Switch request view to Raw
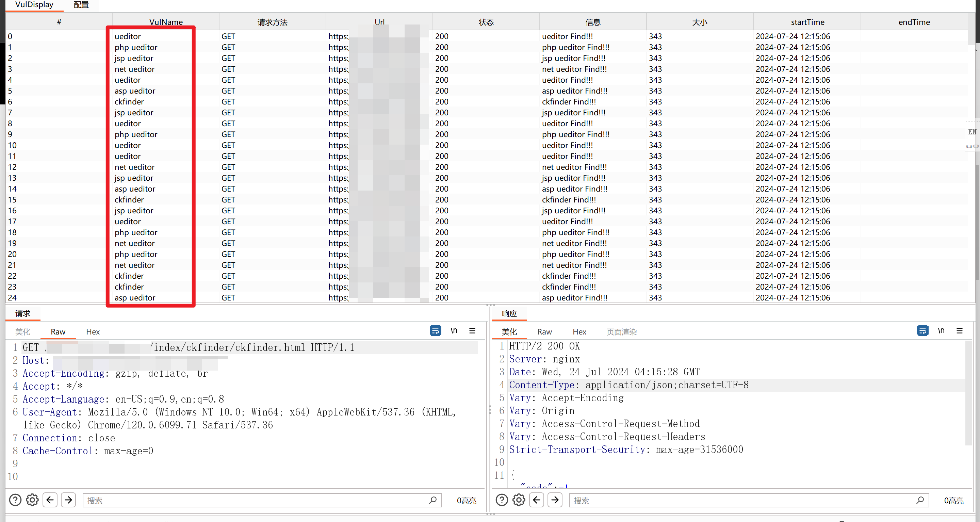Screen dimensions: 980x522 click(x=58, y=332)
